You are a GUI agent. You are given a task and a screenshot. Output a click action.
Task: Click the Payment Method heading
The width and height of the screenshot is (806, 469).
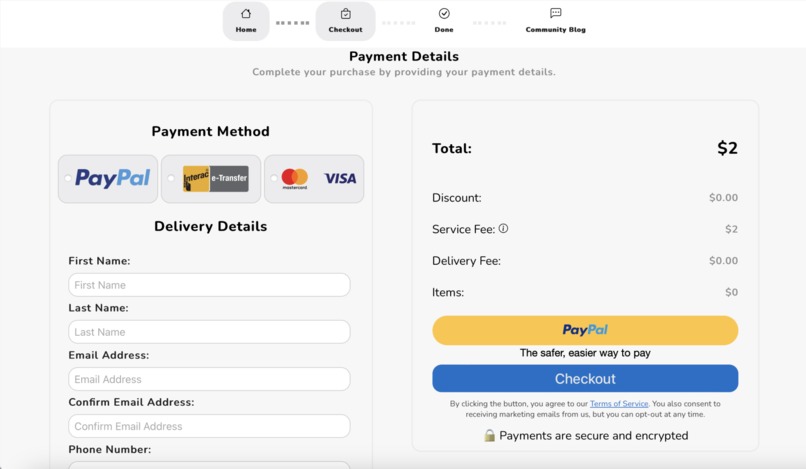[x=211, y=131]
